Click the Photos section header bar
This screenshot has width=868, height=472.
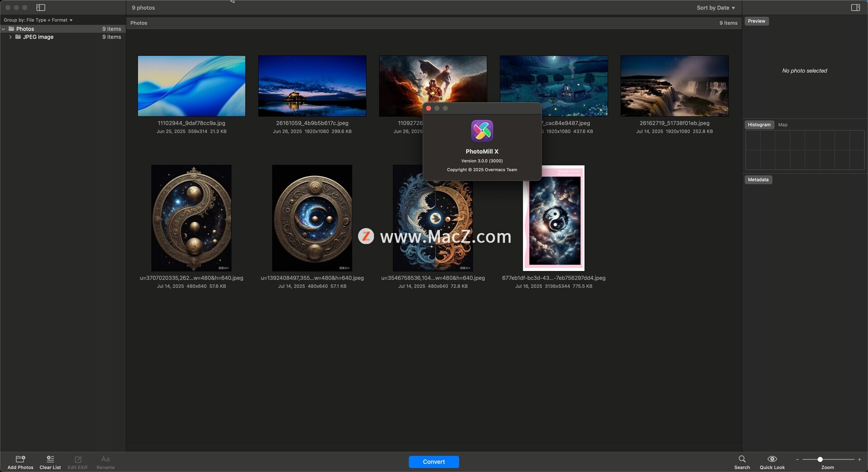(x=434, y=23)
